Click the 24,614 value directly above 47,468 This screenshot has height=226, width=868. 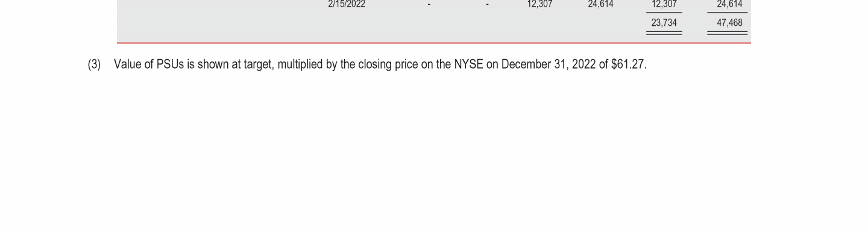[729, 4]
